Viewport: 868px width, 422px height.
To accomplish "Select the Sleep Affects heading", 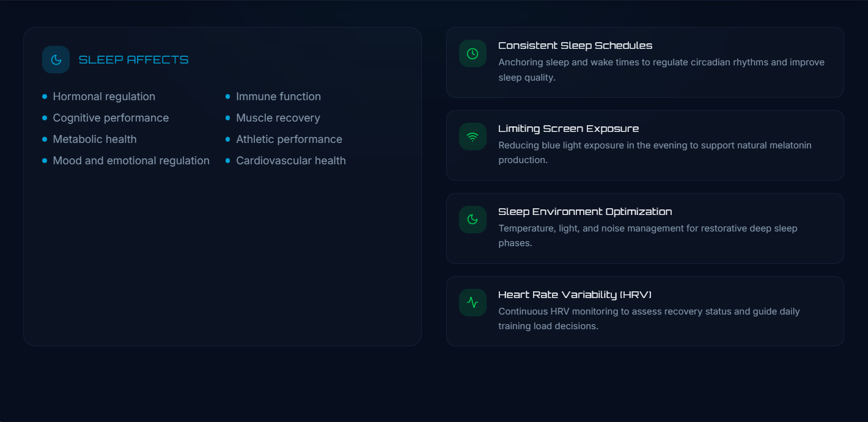I will pos(134,60).
